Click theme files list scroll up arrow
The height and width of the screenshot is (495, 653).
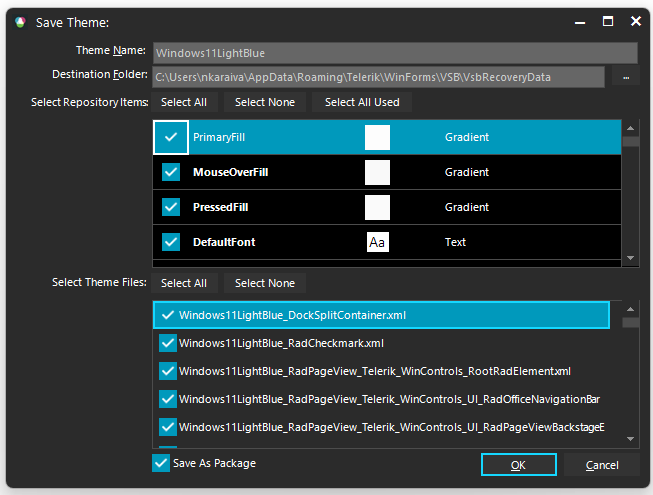[631, 309]
